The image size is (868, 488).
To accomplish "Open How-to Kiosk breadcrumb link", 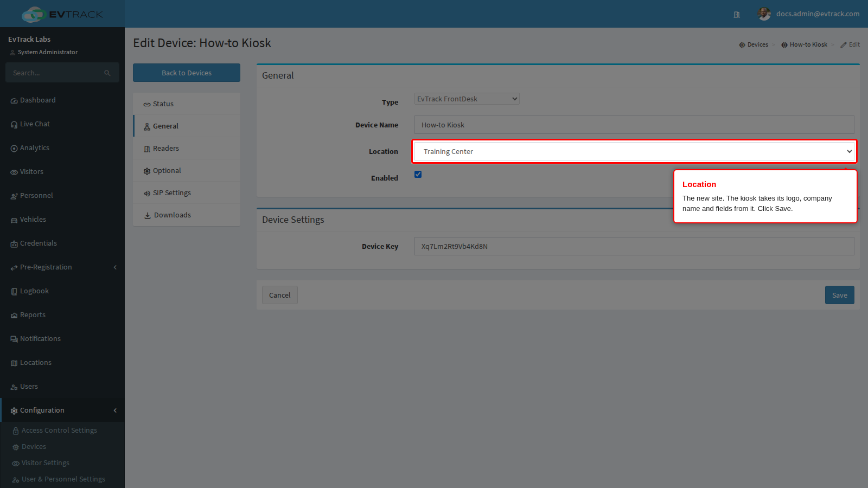I will click(804, 44).
